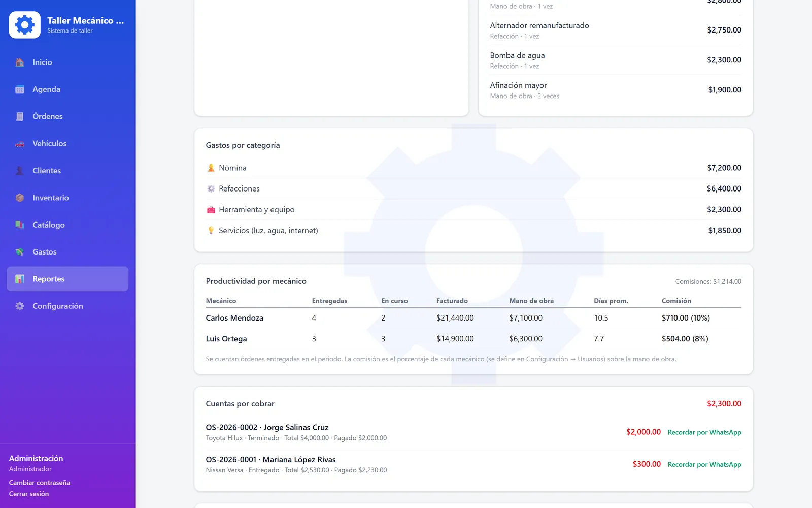Open the Órdenes section
812x508 pixels.
[x=67, y=116]
